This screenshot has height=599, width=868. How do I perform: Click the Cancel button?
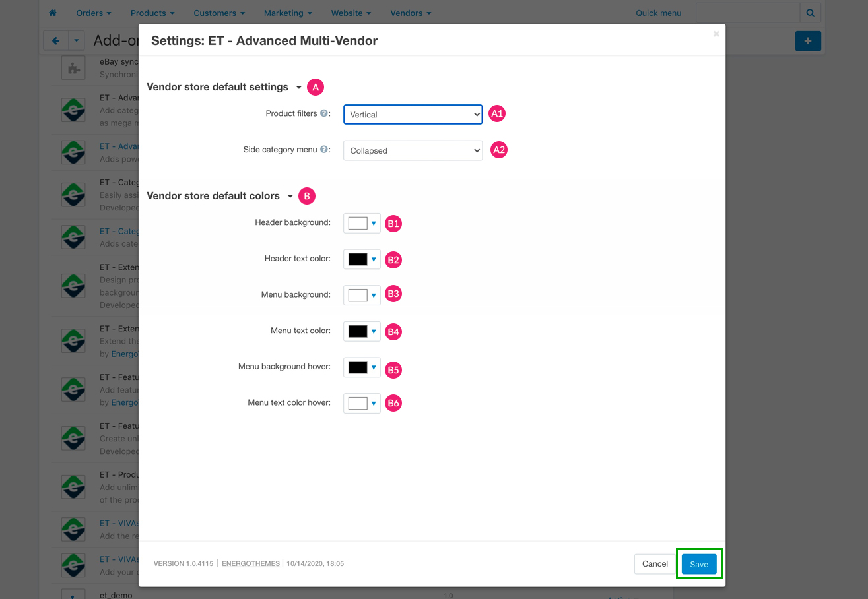point(655,564)
